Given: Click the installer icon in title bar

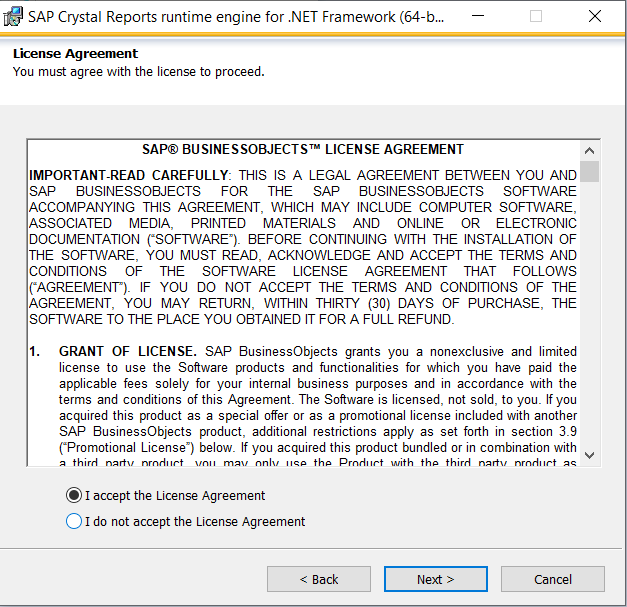Looking at the screenshot, I should point(13,16).
